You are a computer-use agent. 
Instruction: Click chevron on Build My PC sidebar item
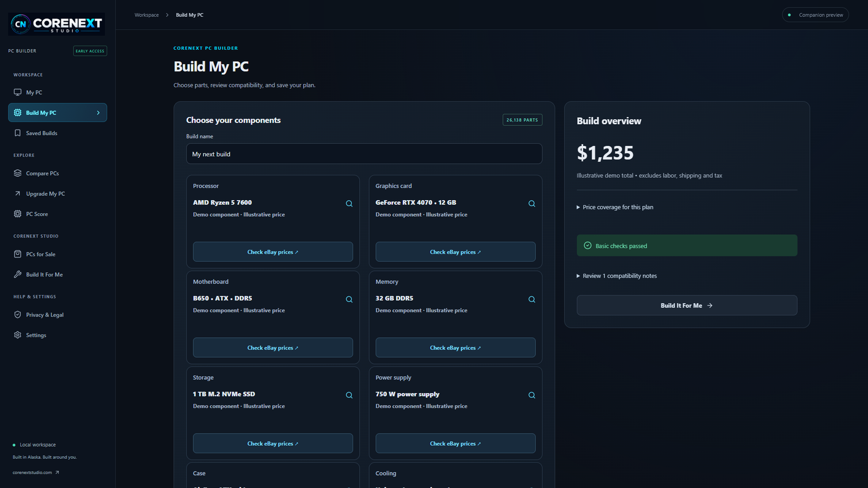coord(98,113)
